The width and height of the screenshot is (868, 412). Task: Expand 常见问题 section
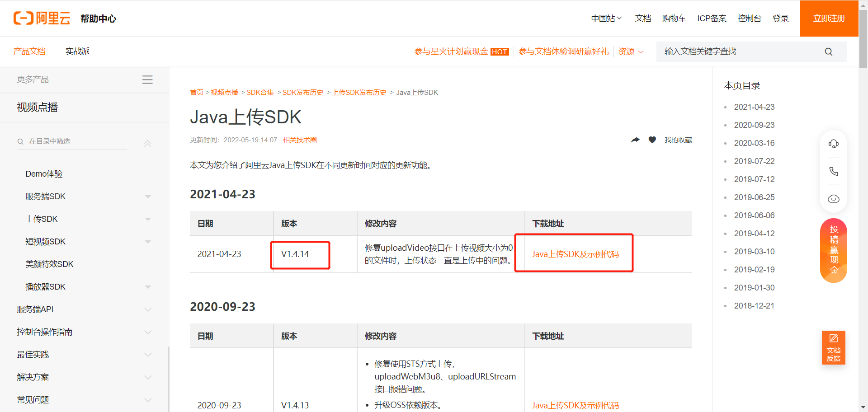(148, 400)
